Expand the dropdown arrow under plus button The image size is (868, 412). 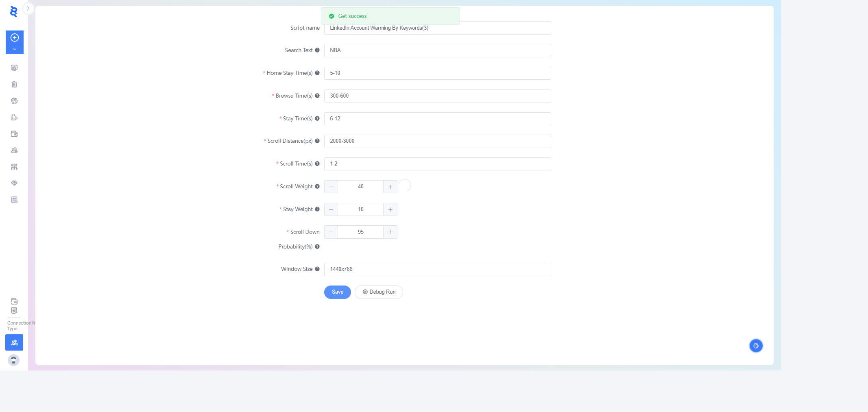[x=15, y=49]
